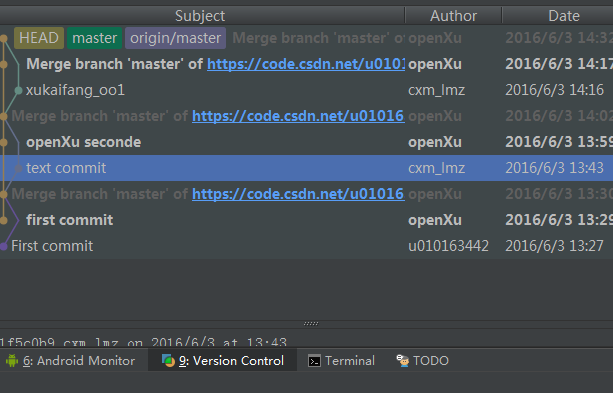Click the xukaifang_oo1 commit graph node
The height and width of the screenshot is (393, 613).
click(18, 90)
